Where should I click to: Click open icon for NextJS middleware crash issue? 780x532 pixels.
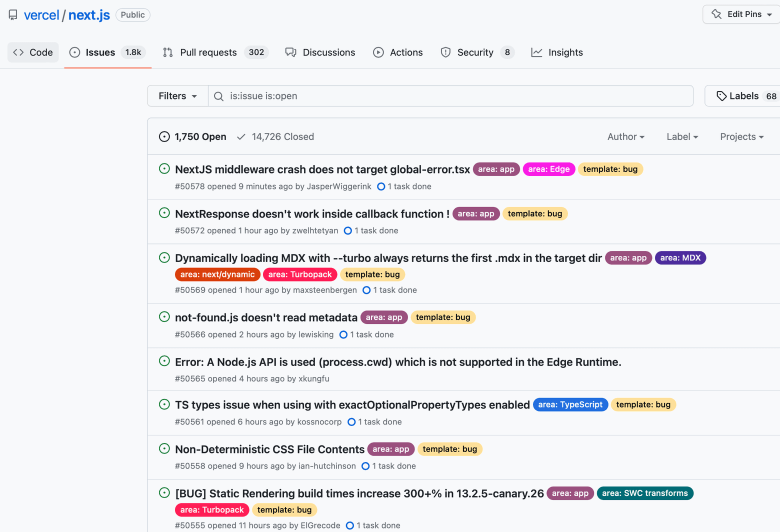tap(164, 168)
